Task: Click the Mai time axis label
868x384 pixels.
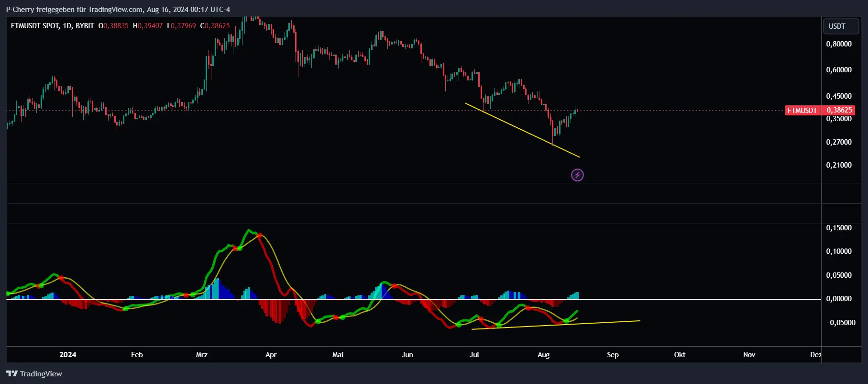Action: coord(338,355)
